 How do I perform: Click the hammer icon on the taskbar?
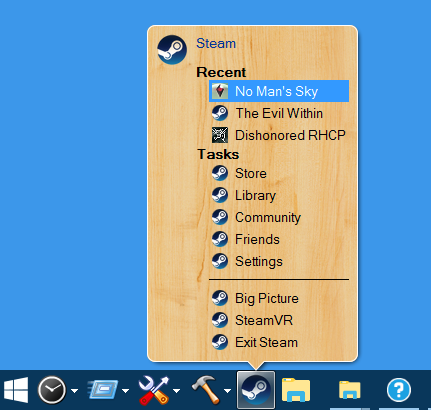205,389
